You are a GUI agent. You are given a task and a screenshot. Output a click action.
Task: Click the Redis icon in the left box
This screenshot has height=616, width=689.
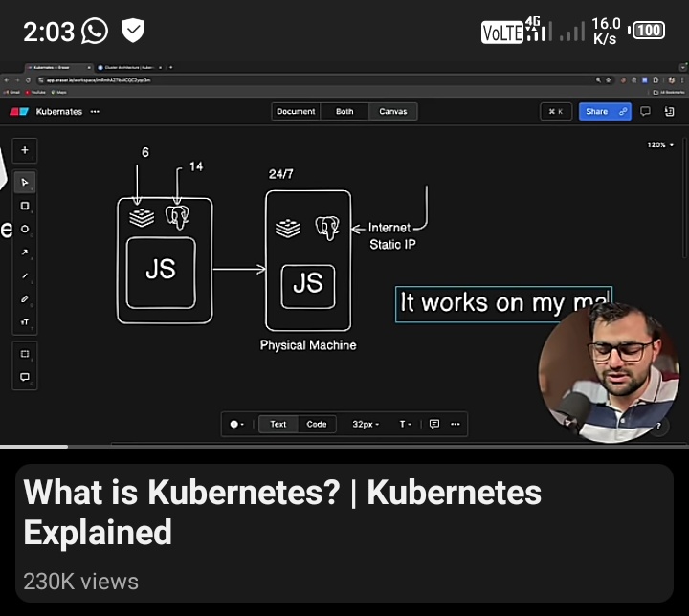[x=142, y=217]
